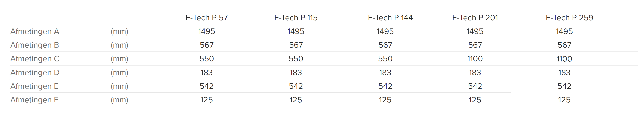Select the E-Tech P 115 column header
This screenshot has height=117, width=644.
click(x=296, y=18)
